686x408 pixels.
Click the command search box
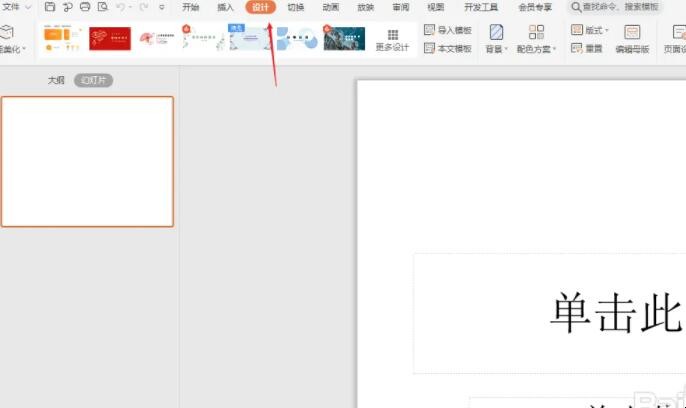(x=615, y=7)
